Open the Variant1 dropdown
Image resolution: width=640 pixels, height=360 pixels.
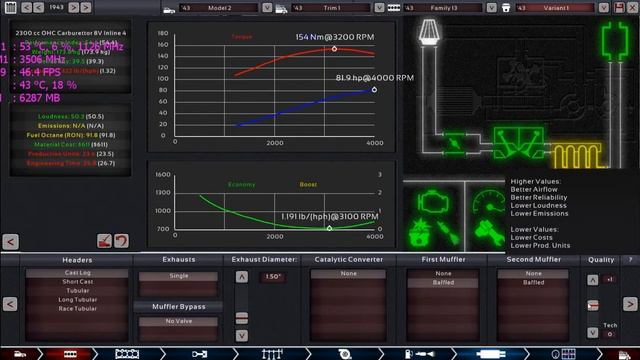(604, 8)
